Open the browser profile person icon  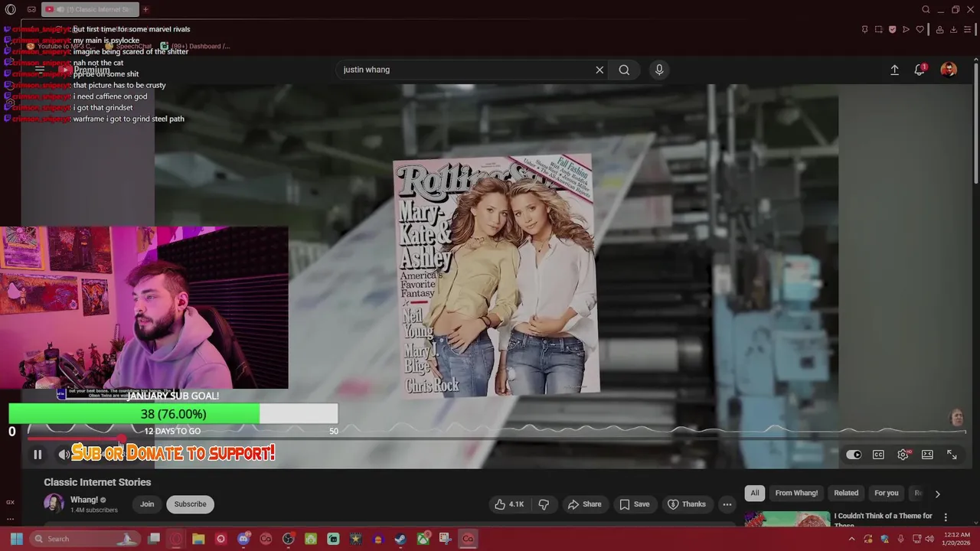point(939,30)
